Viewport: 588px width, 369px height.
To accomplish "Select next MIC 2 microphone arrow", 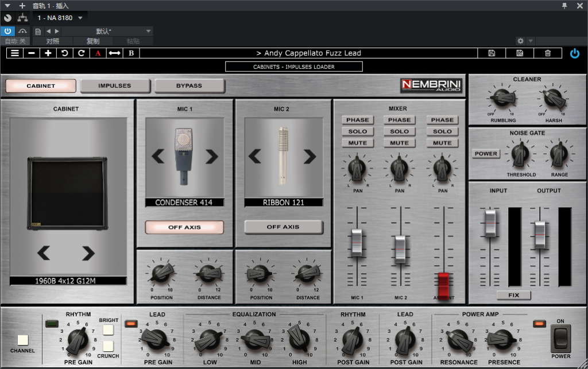I will tap(310, 156).
